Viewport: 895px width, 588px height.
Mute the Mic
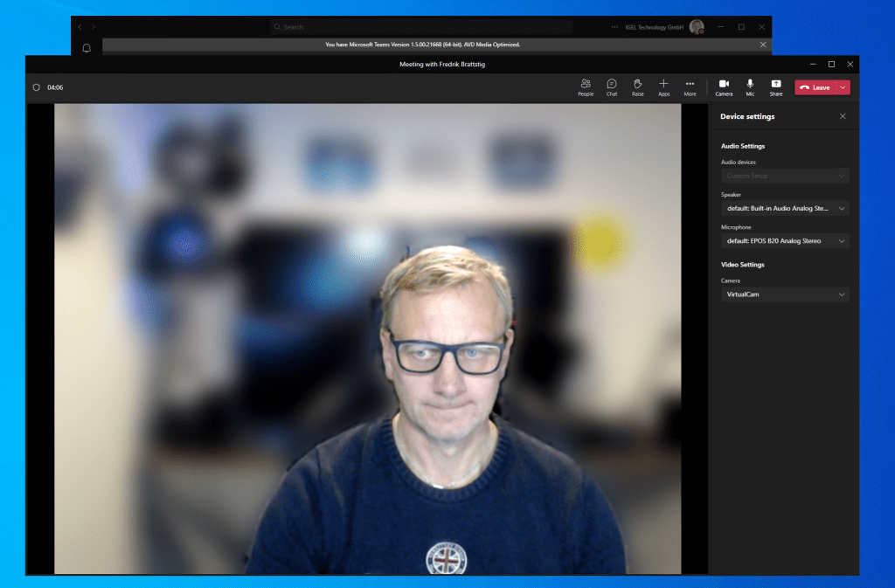tap(750, 86)
